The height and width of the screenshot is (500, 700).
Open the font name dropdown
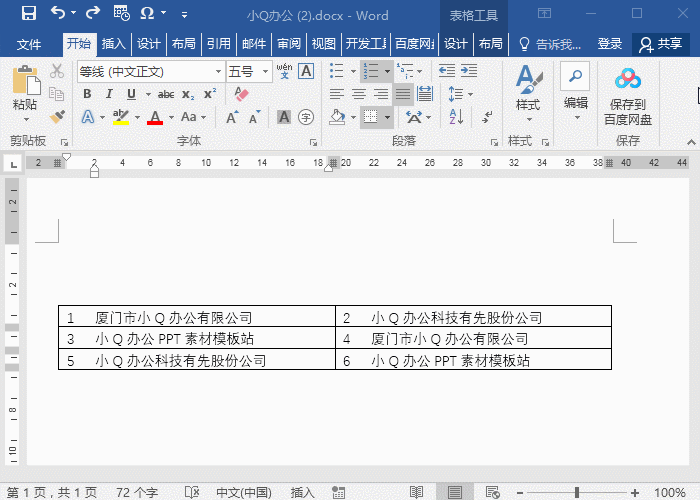click(x=218, y=72)
